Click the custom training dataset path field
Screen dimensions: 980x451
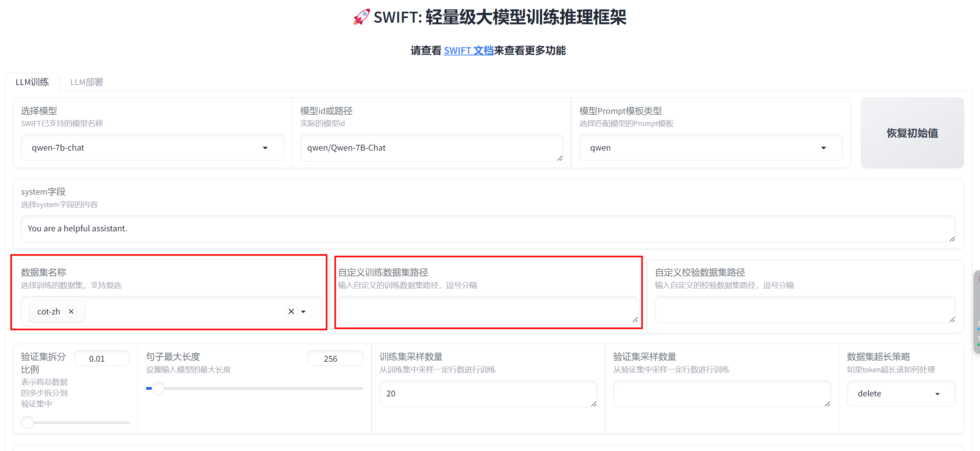[487, 310]
